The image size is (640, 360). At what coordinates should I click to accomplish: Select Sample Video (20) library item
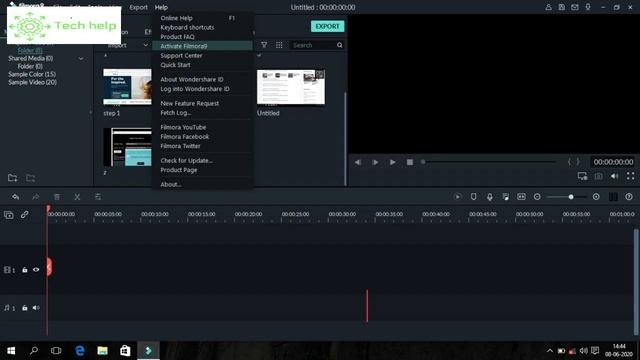click(x=33, y=82)
